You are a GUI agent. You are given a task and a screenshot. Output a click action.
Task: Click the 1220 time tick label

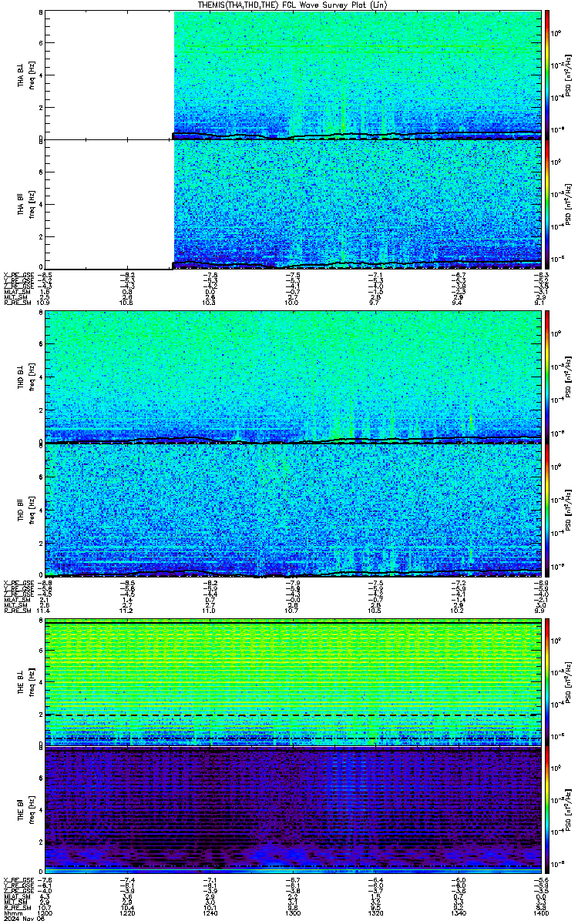[x=128, y=912]
